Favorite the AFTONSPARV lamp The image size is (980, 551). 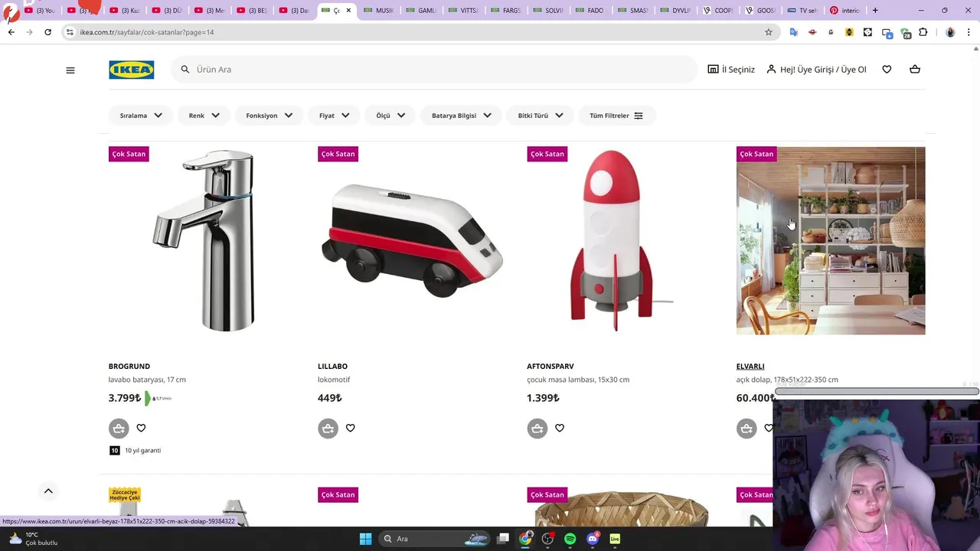pyautogui.click(x=560, y=429)
